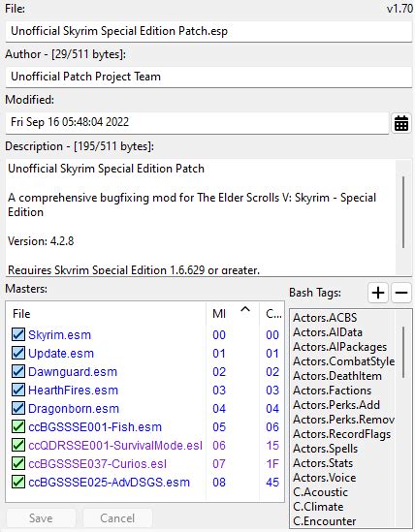Image resolution: width=415 pixels, height=532 pixels.
Task: Select the Actors.CombatStyle bash tag
Action: click(343, 361)
